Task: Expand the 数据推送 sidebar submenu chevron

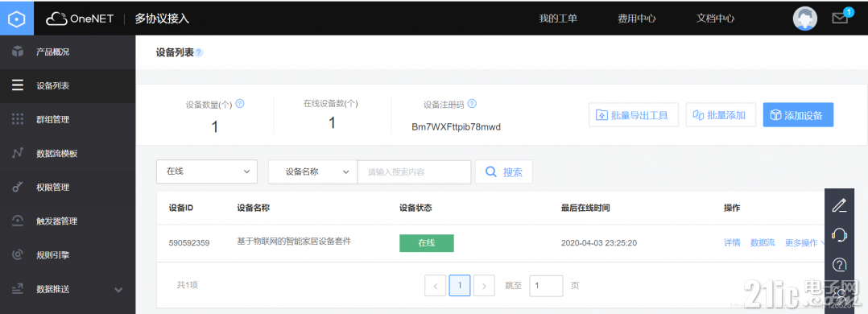Action: coord(118,290)
